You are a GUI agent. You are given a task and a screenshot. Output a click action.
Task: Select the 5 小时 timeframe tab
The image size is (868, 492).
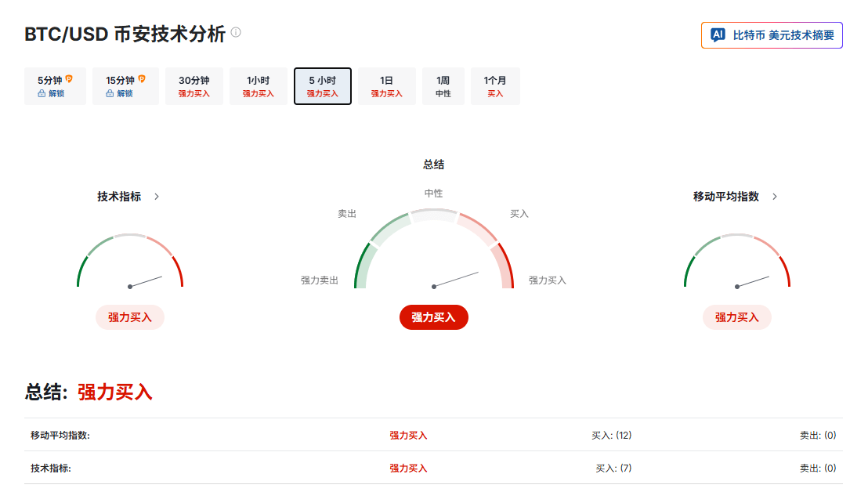(x=322, y=86)
